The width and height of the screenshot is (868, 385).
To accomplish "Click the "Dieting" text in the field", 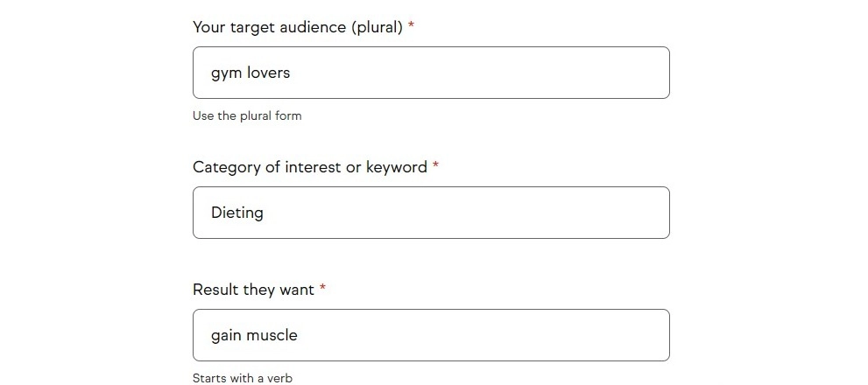I will [237, 213].
